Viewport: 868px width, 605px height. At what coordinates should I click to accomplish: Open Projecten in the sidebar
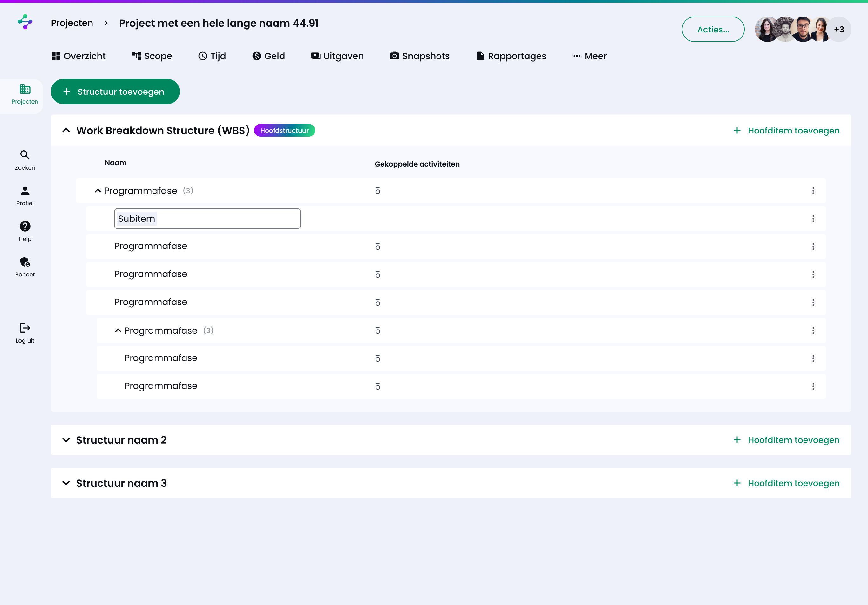point(25,95)
